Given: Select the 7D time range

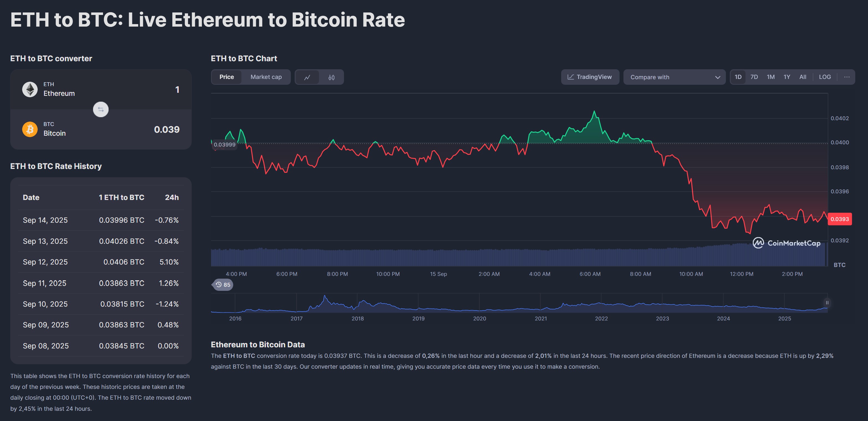Looking at the screenshot, I should pyautogui.click(x=754, y=77).
